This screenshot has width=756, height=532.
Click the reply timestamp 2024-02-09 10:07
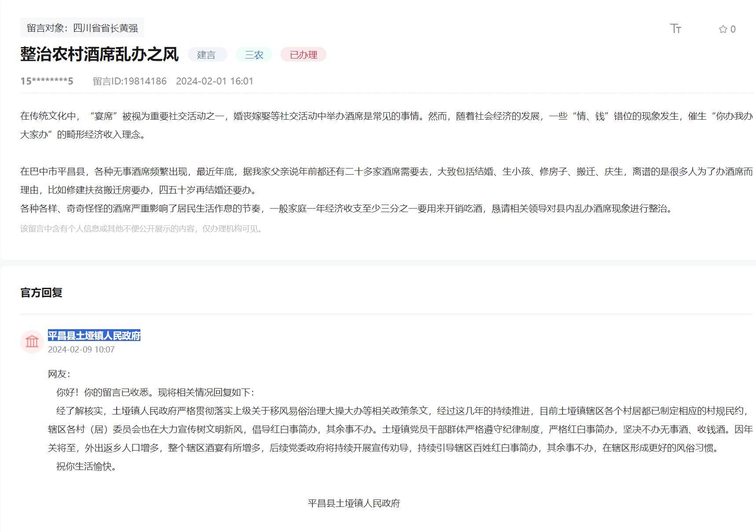pyautogui.click(x=81, y=349)
